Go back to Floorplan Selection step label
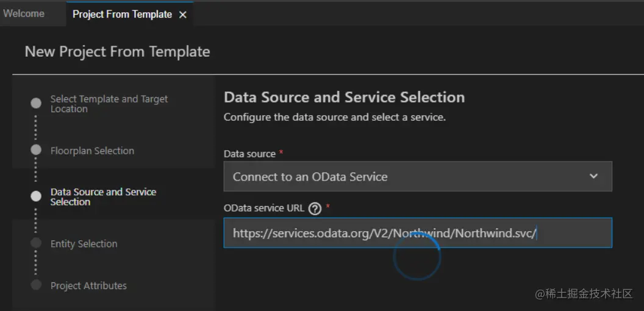 pyautogui.click(x=92, y=151)
